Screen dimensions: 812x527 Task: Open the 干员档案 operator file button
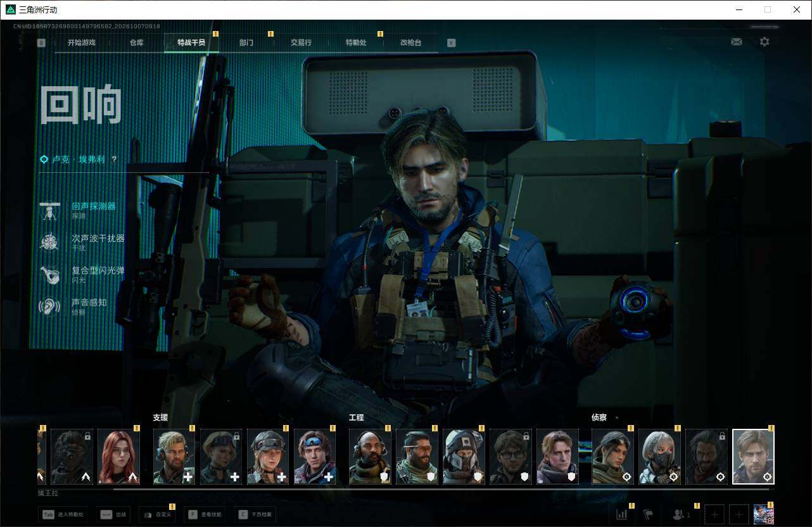(255, 514)
